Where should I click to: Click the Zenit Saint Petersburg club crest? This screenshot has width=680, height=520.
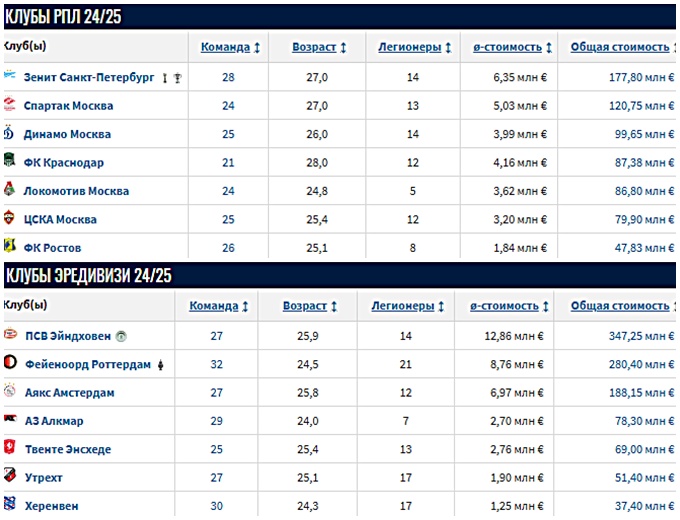10,75
